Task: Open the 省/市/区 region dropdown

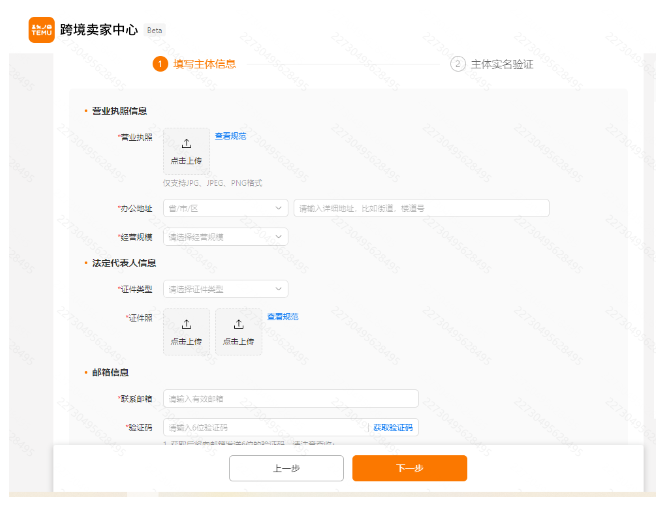Action: [x=225, y=208]
